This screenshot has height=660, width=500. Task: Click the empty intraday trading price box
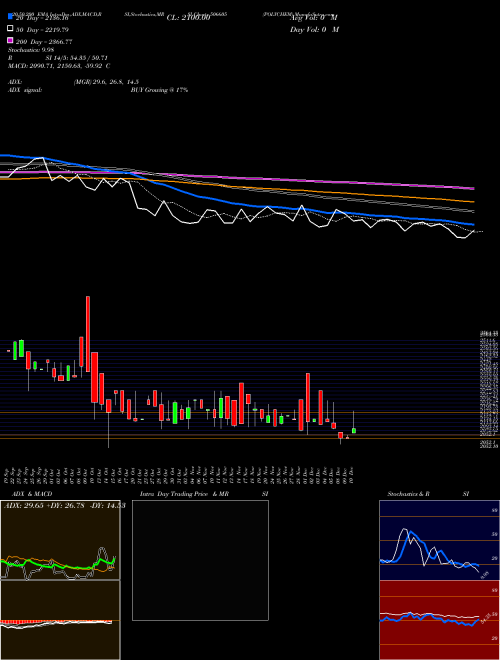click(x=200, y=560)
